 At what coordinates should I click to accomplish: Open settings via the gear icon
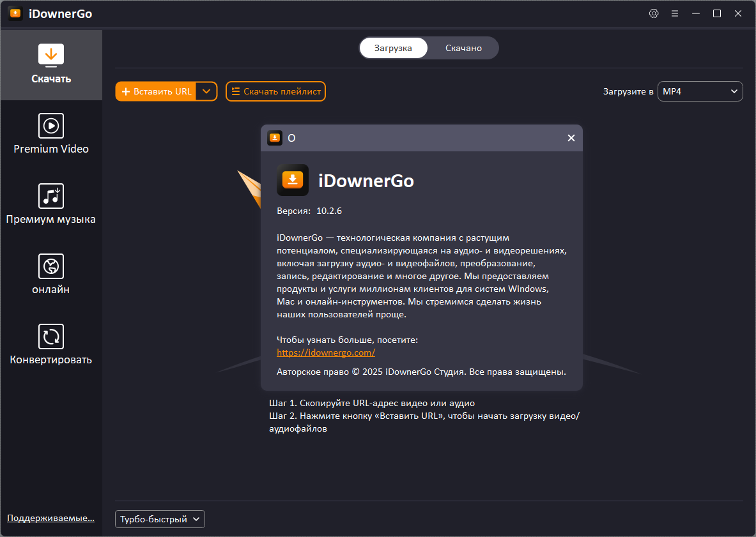pos(654,13)
